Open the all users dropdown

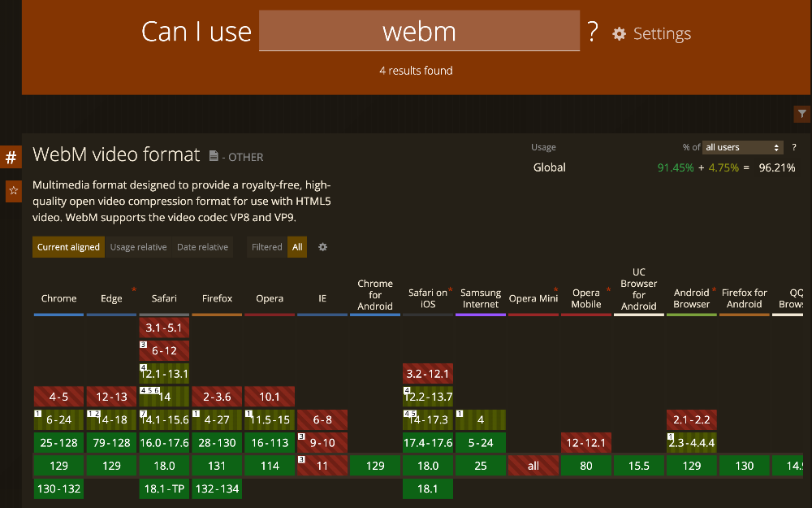743,147
